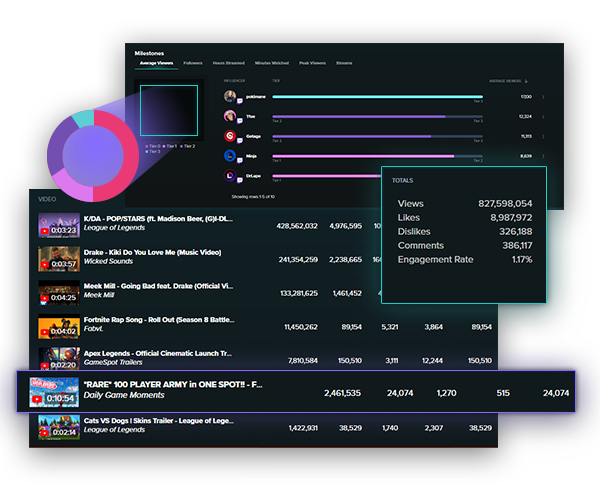Viewport: 600px width, 500px height.
Task: Click the GameSpot Trailers channel name
Action: (x=113, y=362)
